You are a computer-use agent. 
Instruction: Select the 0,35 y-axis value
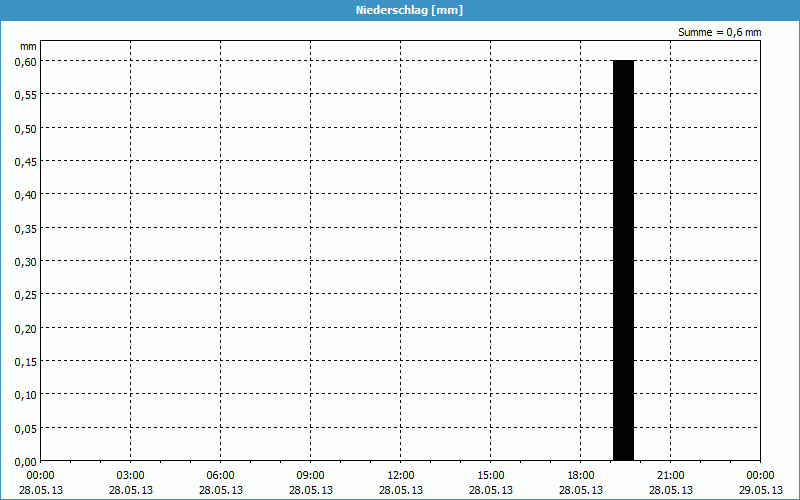point(25,227)
